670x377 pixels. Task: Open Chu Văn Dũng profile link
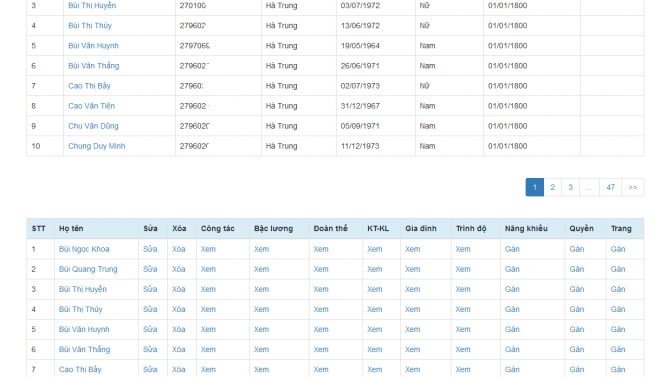[x=93, y=126]
